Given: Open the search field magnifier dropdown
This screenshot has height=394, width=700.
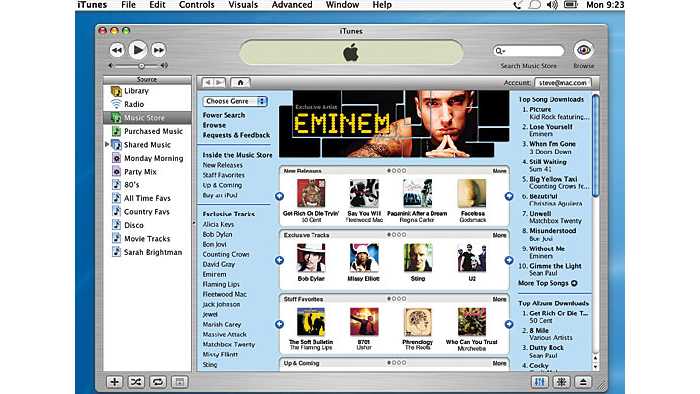Looking at the screenshot, I should [x=500, y=51].
